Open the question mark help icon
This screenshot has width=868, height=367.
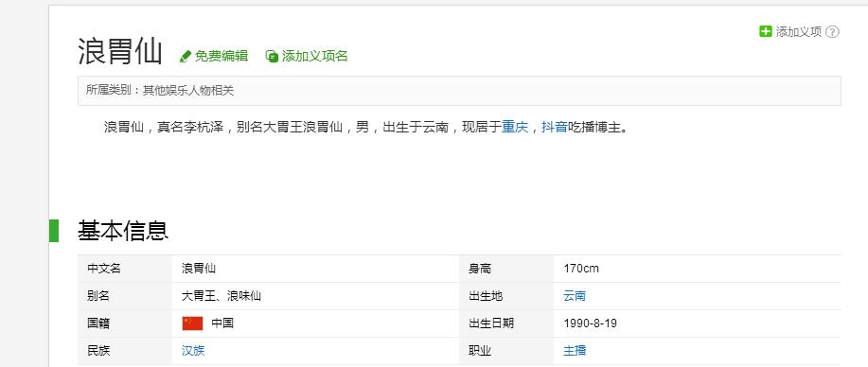(832, 31)
